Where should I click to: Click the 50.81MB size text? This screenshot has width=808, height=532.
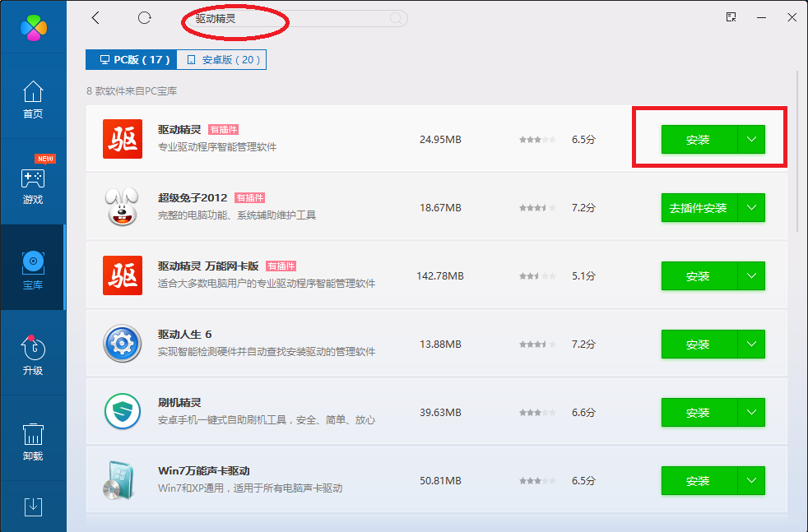point(440,480)
